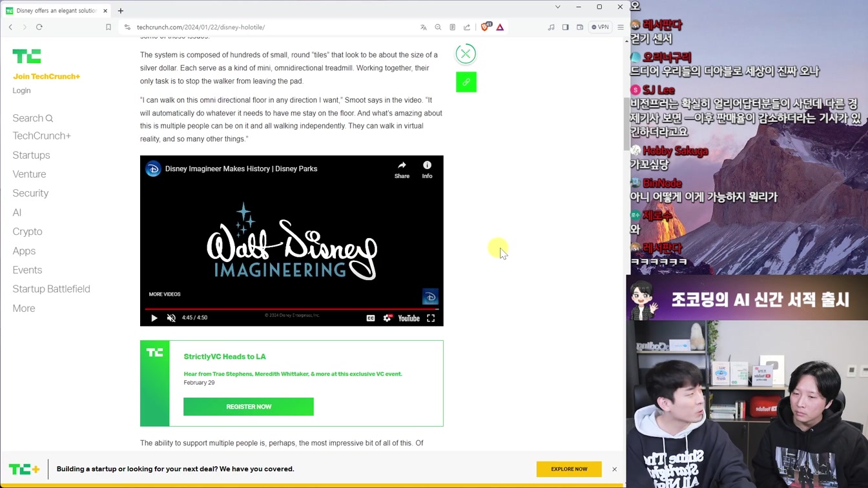868x488 pixels.
Task: Open the StrictlyVC Heads to LA headline
Action: tap(225, 356)
